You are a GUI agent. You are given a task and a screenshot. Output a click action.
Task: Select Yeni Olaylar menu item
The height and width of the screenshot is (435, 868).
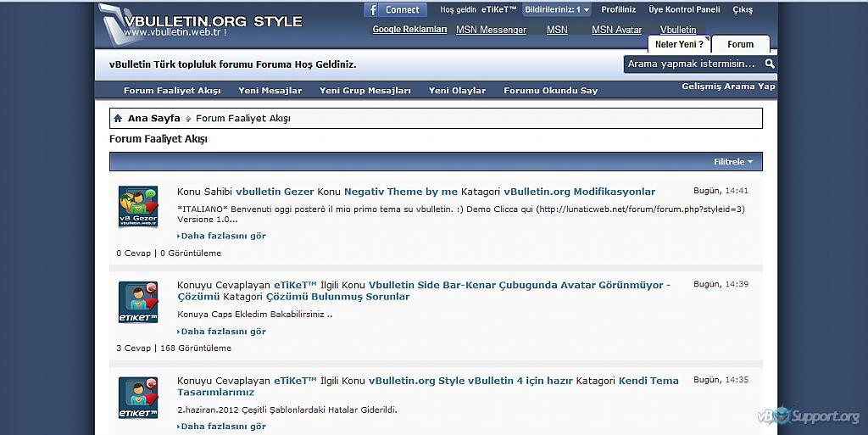click(x=457, y=90)
